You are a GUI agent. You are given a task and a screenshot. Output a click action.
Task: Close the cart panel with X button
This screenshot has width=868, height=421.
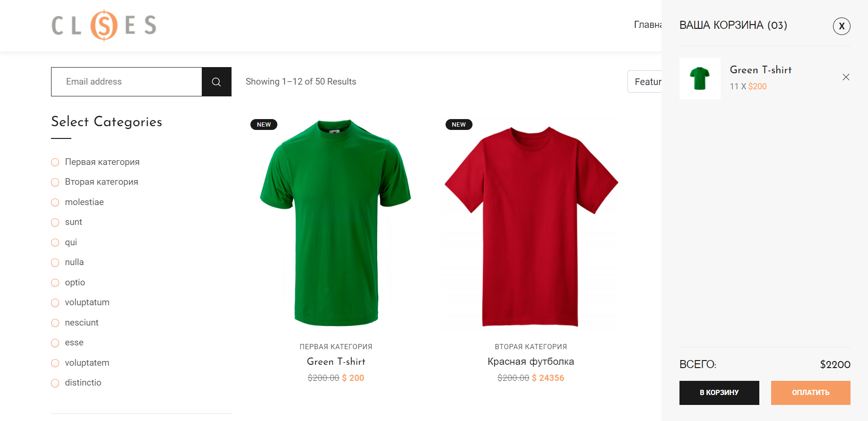coord(841,26)
